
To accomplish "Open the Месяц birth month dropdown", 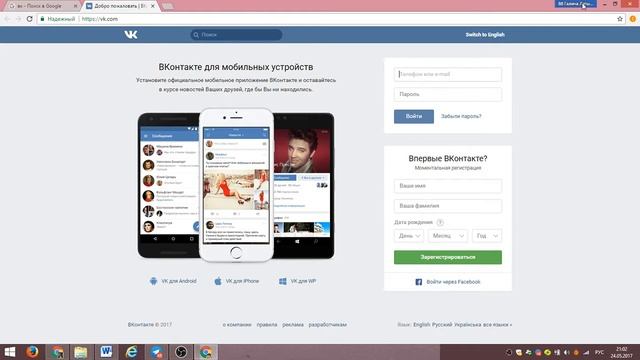I will [x=448, y=236].
